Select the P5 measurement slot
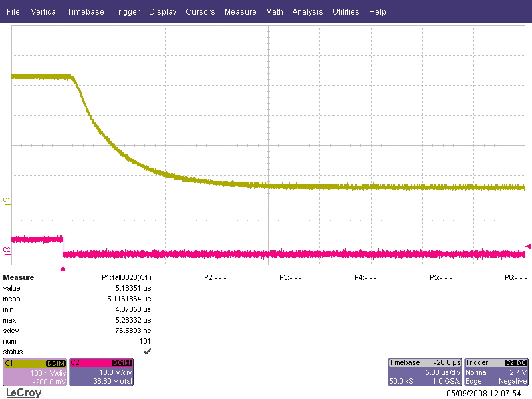The image size is (532, 399). [441, 277]
